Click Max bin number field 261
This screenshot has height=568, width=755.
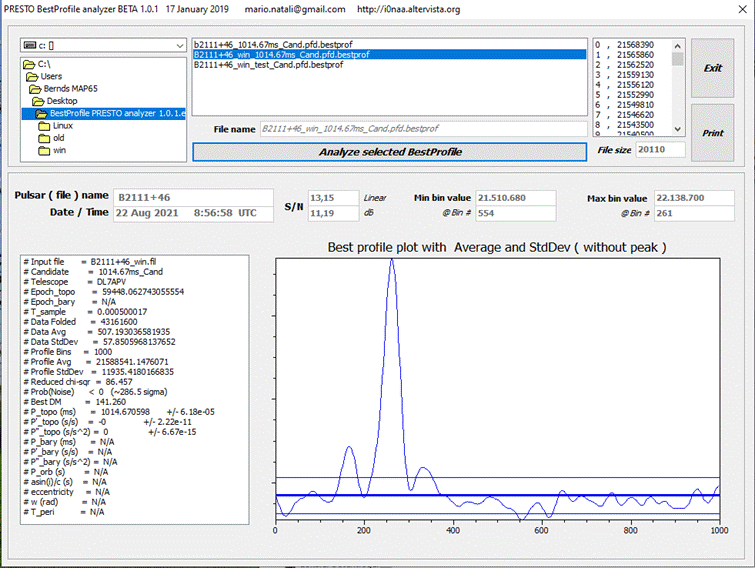pyautogui.click(x=694, y=213)
